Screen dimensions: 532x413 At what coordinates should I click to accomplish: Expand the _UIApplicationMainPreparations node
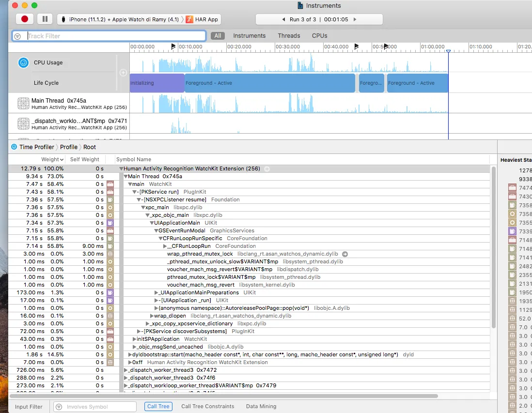[x=156, y=292]
